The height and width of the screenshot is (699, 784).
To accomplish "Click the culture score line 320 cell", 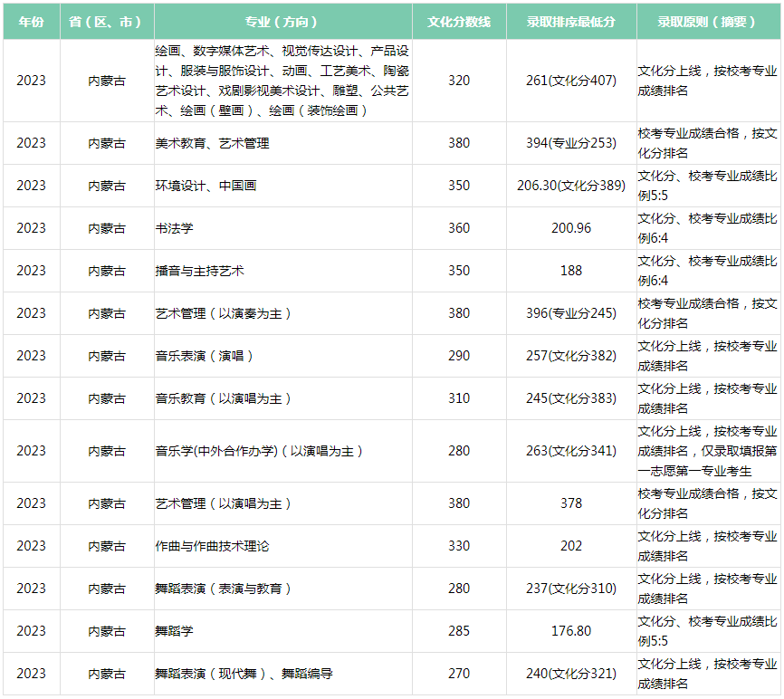I will coord(459,81).
